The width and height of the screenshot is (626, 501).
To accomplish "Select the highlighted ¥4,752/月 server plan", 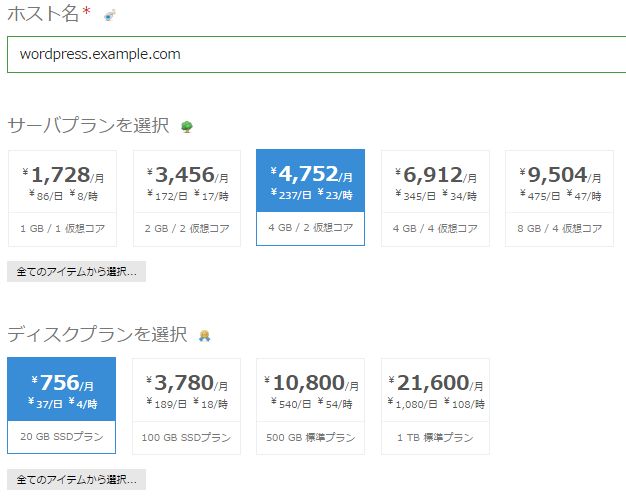I will (x=311, y=197).
